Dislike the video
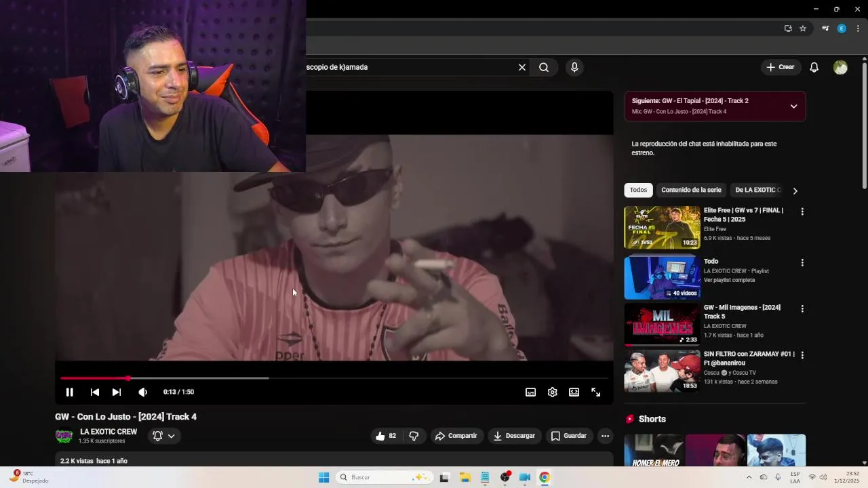 click(x=414, y=436)
